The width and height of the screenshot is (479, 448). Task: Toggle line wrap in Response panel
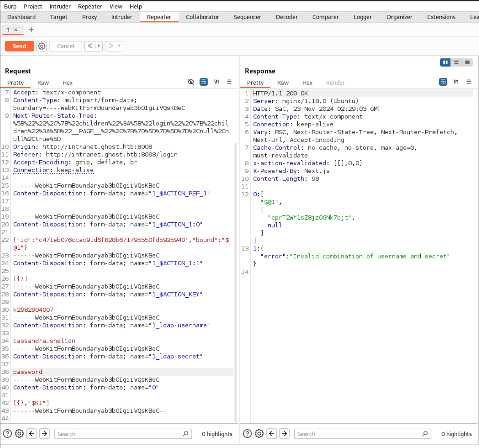tap(443, 82)
